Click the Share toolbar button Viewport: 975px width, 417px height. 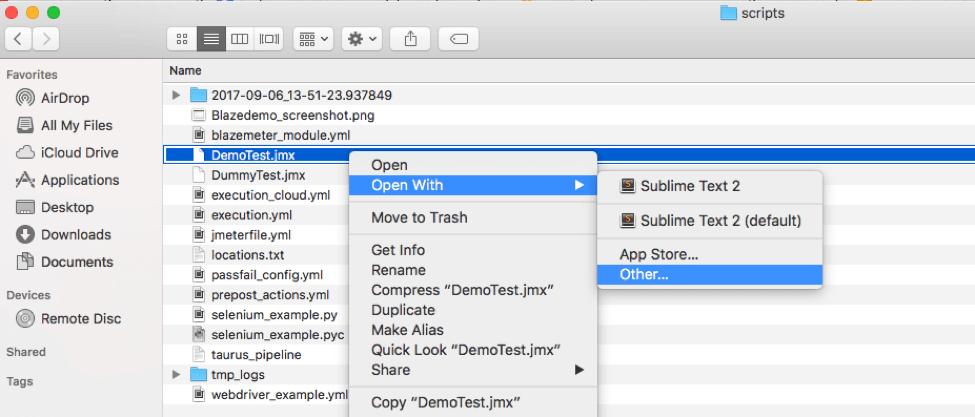point(410,39)
